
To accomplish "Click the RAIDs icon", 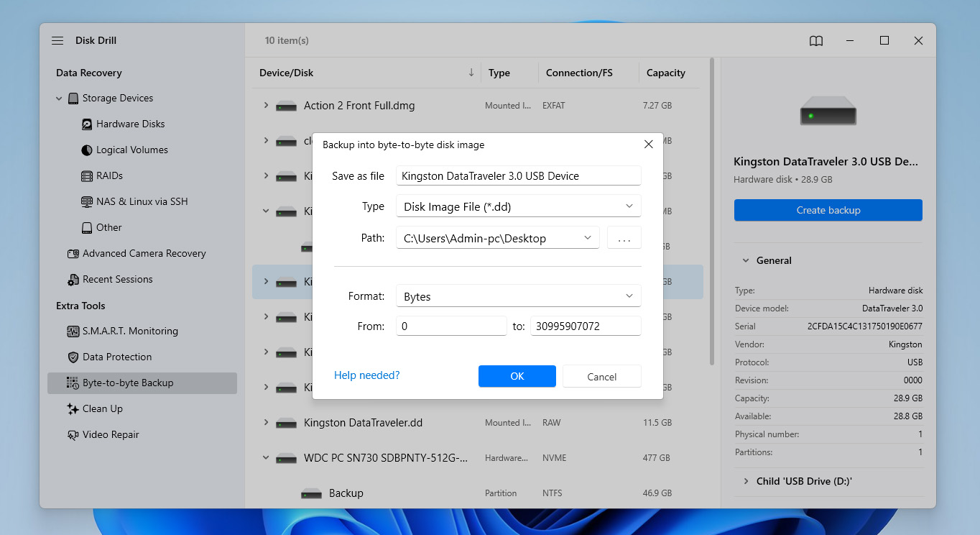I will click(x=87, y=176).
